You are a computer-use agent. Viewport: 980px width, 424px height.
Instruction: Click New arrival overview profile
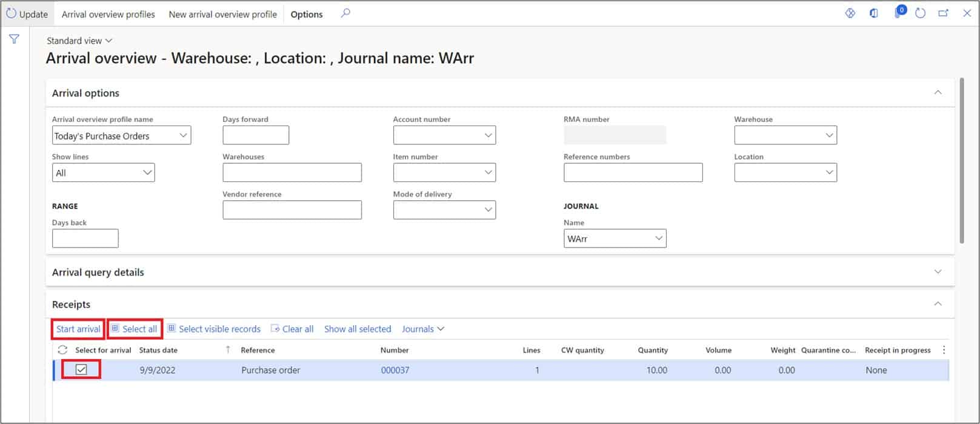pyautogui.click(x=222, y=14)
